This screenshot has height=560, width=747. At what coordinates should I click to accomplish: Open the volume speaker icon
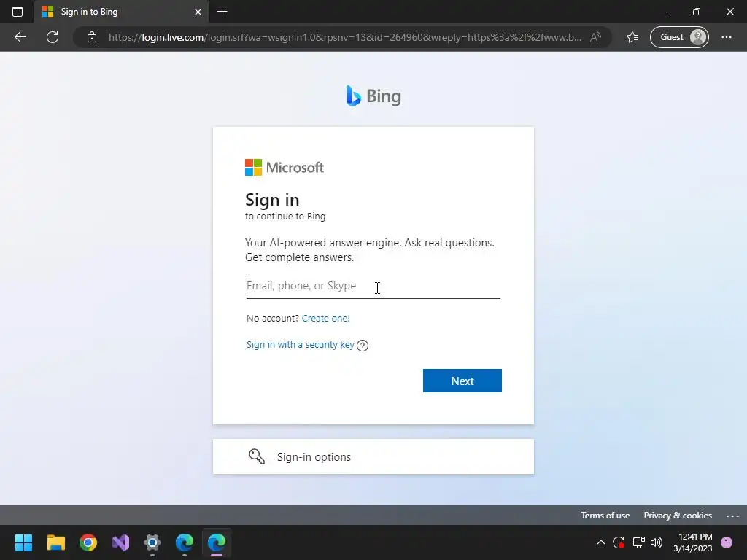[657, 542]
